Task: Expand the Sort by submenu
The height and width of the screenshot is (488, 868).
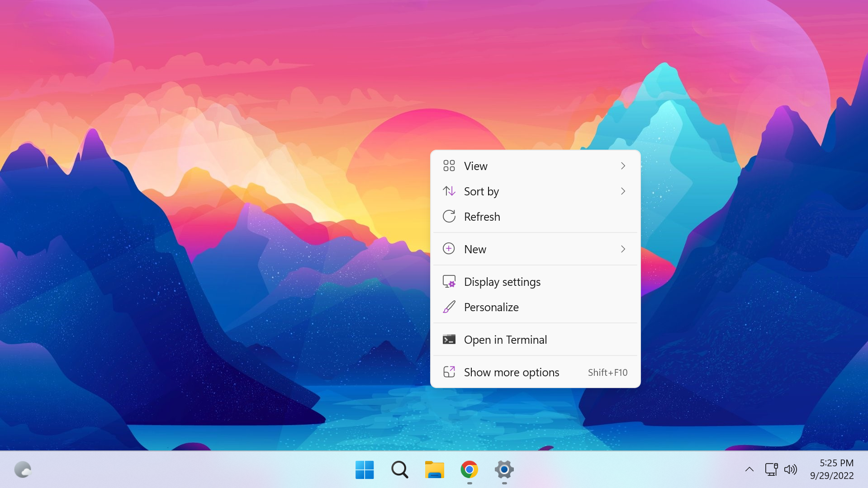Action: pyautogui.click(x=623, y=191)
